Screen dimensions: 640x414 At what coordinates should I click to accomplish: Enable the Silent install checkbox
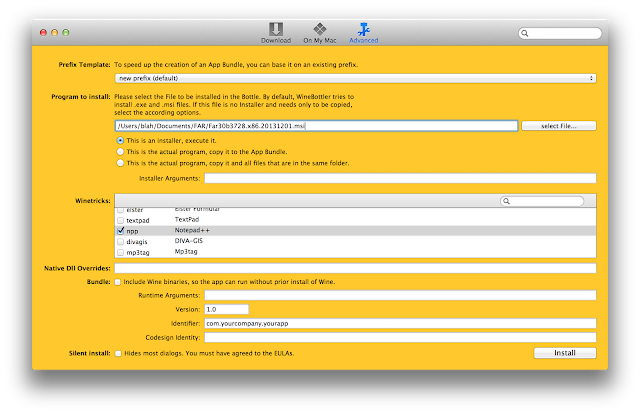click(x=118, y=354)
